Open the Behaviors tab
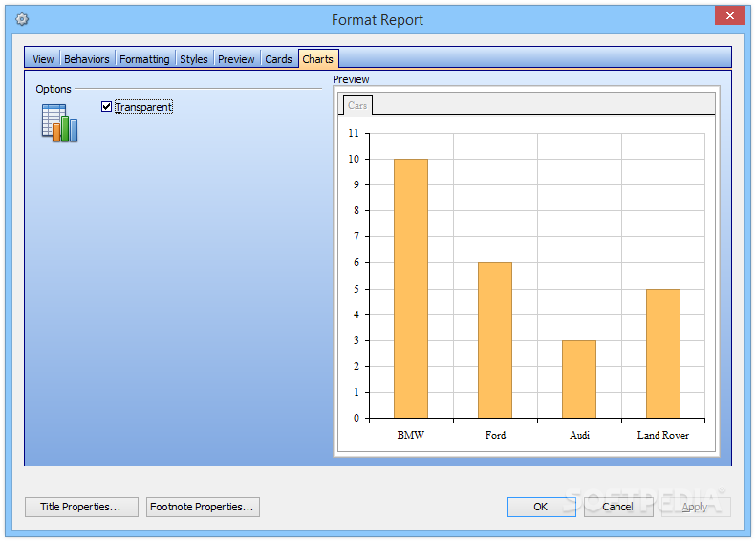 [x=87, y=59]
